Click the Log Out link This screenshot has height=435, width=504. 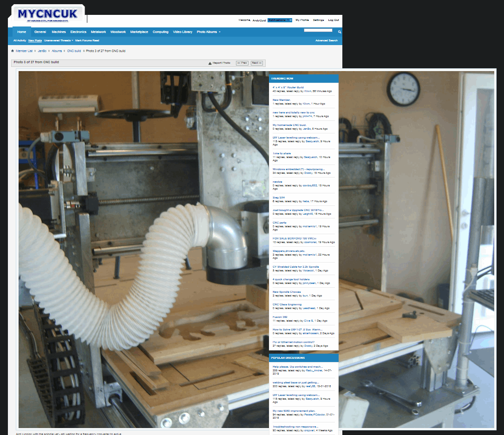pos(334,20)
